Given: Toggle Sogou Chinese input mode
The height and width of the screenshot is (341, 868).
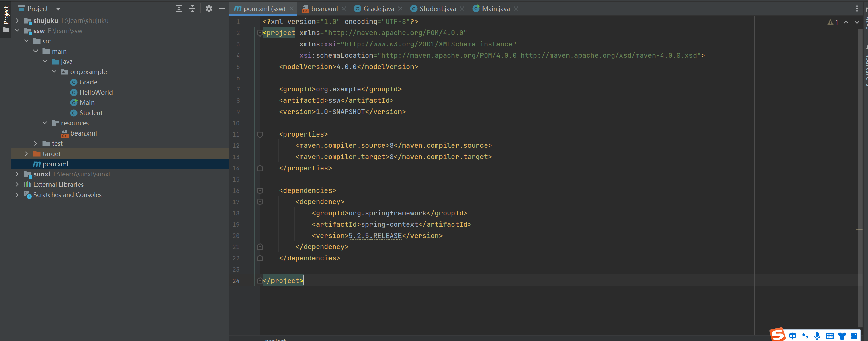Looking at the screenshot, I should point(793,336).
